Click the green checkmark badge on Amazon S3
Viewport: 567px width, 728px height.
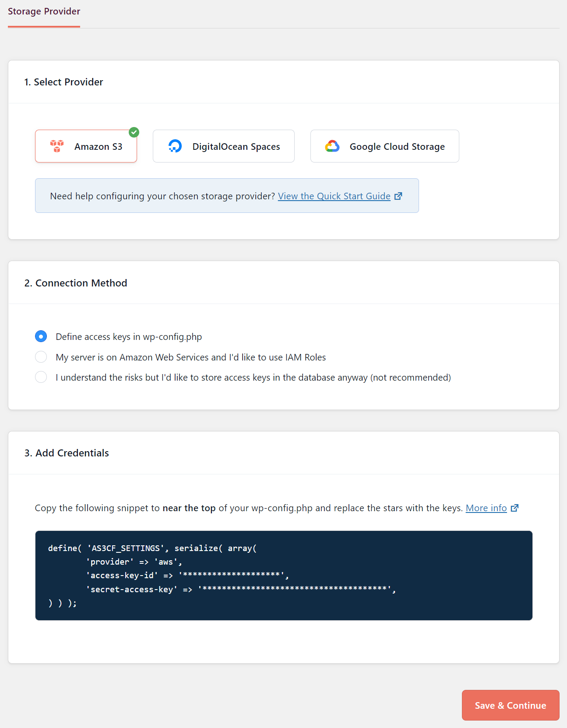(134, 132)
